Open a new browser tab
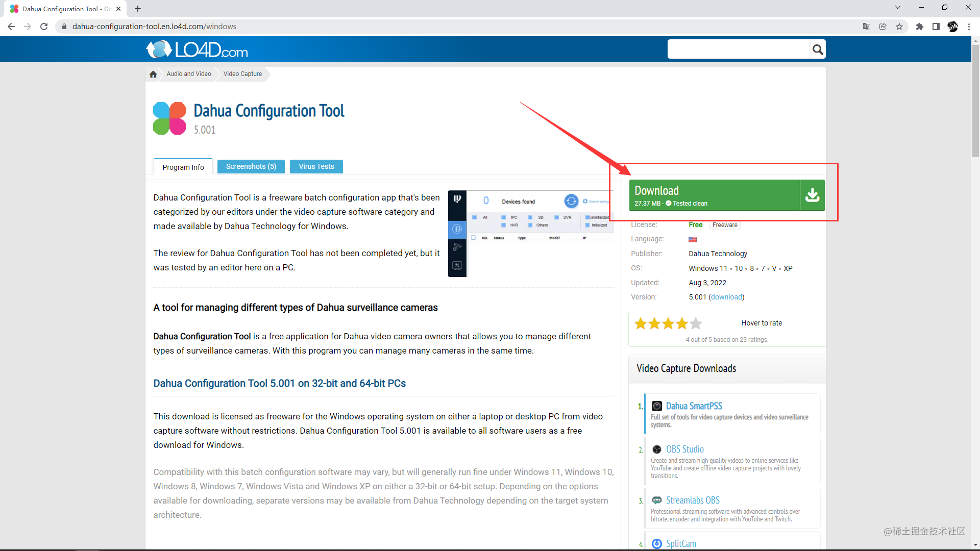 138,9
